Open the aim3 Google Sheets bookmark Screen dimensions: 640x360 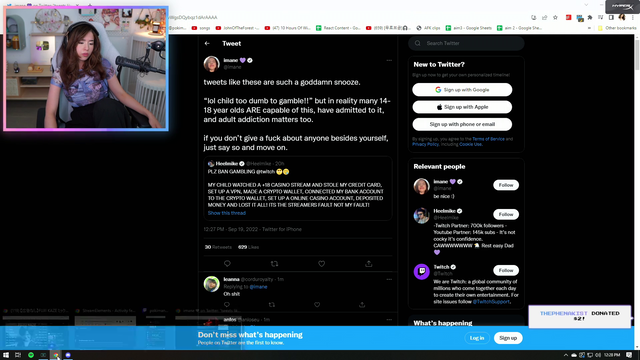[x=469, y=28]
